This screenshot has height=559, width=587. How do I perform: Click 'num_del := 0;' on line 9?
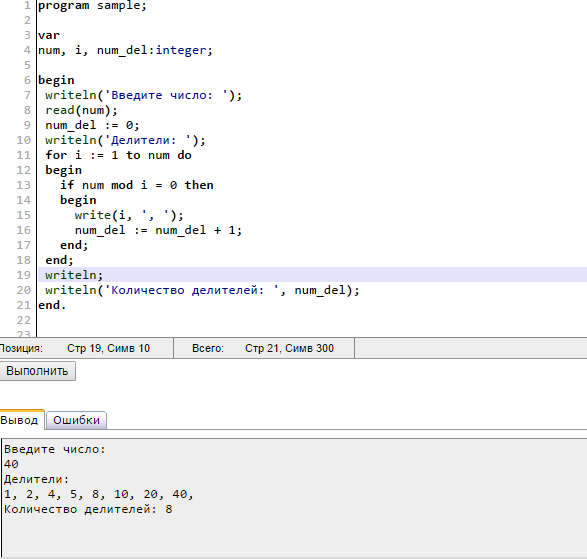coord(92,125)
